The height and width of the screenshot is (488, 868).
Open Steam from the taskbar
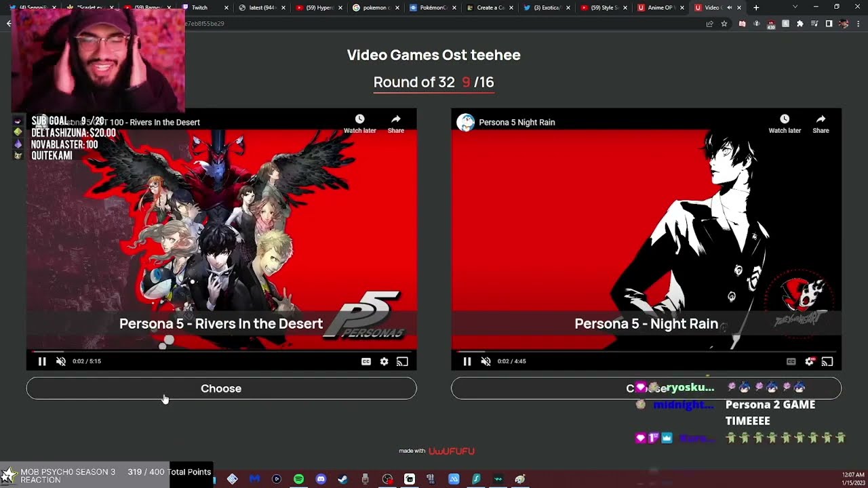343,479
